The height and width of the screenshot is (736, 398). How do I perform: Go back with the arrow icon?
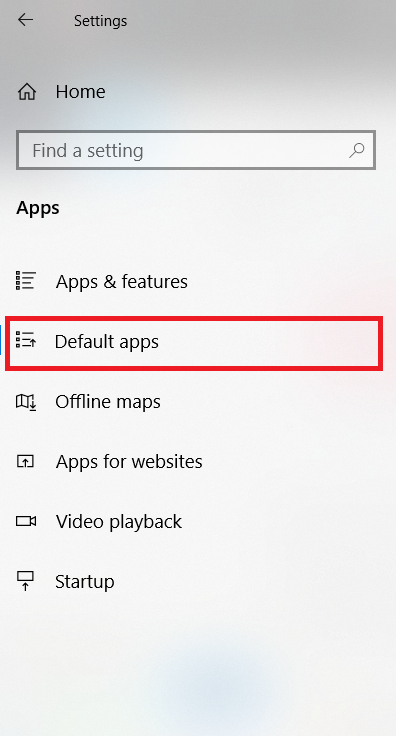pyautogui.click(x=25, y=20)
